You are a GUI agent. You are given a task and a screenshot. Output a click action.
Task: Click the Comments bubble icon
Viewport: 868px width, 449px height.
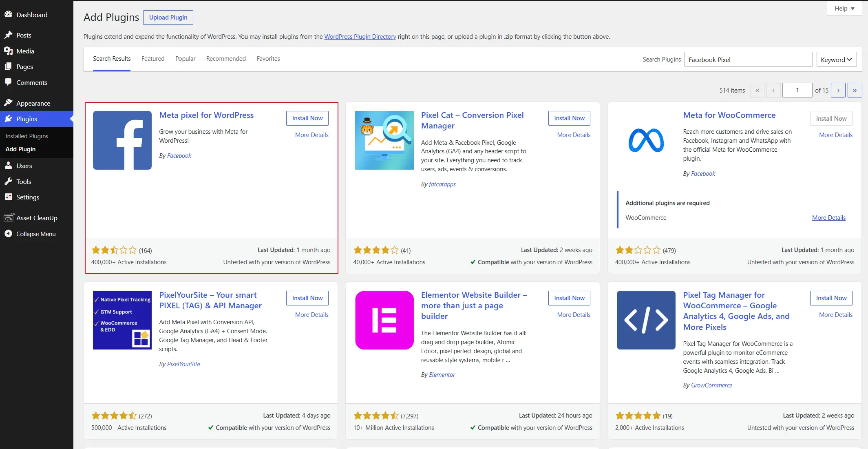tap(8, 82)
